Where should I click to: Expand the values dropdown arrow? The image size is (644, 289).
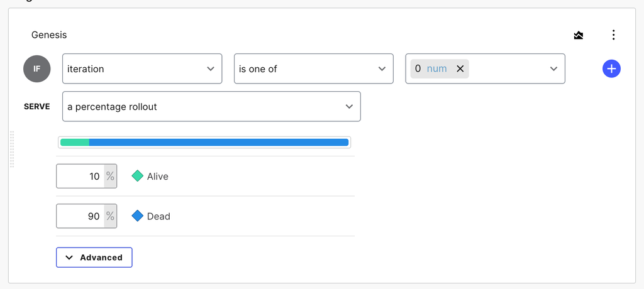click(553, 69)
